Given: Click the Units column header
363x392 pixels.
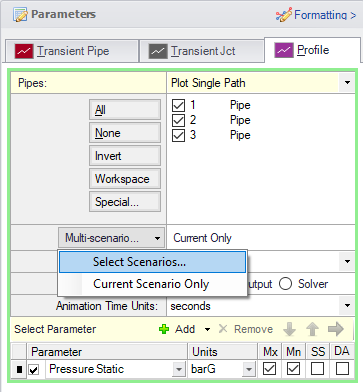Looking at the screenshot, I should 222,352.
